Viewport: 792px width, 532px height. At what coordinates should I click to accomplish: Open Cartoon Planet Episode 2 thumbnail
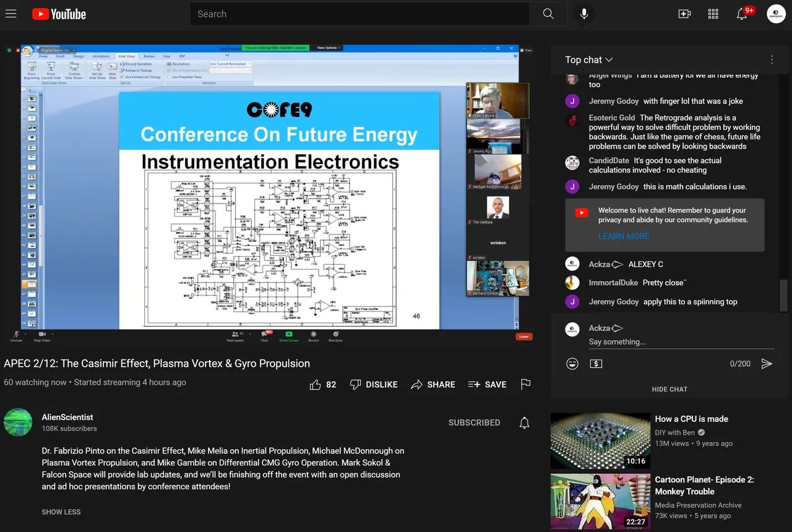coord(600,502)
